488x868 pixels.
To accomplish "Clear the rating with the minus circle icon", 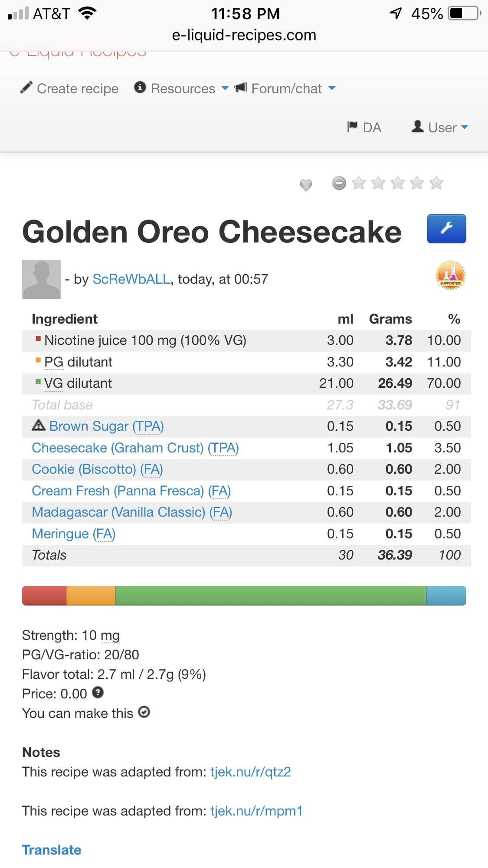I will click(x=339, y=183).
